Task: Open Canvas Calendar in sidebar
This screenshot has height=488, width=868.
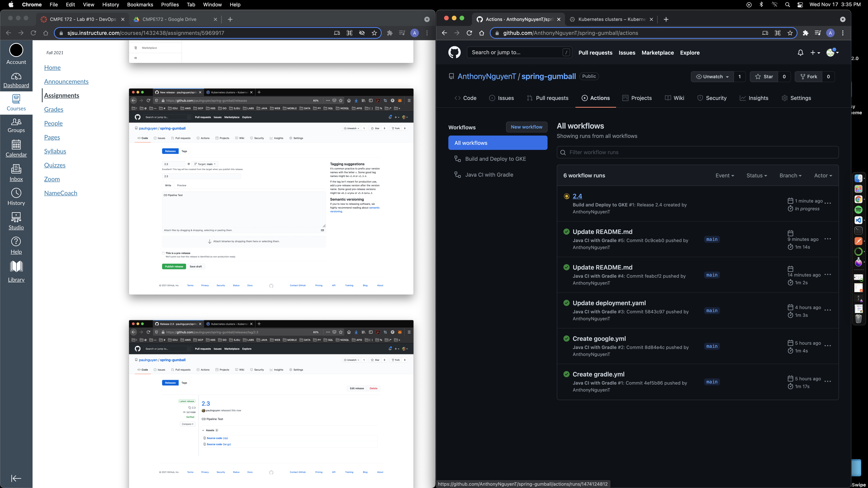Action: click(x=16, y=149)
